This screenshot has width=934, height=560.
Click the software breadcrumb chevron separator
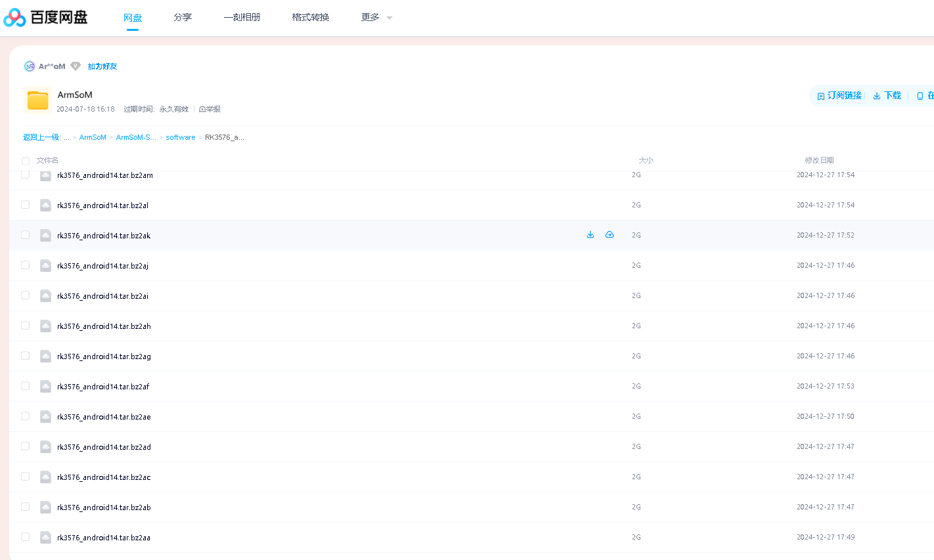click(200, 137)
